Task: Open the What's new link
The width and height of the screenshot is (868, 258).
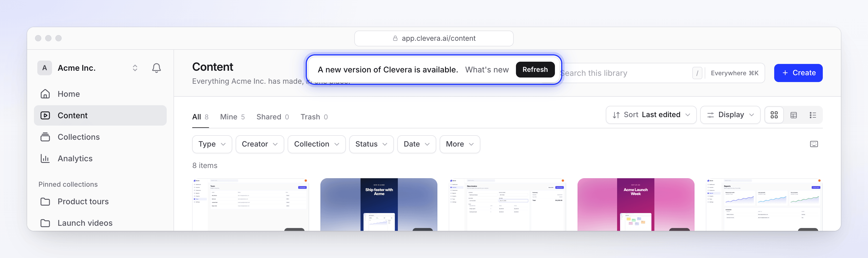Action: 487,70
